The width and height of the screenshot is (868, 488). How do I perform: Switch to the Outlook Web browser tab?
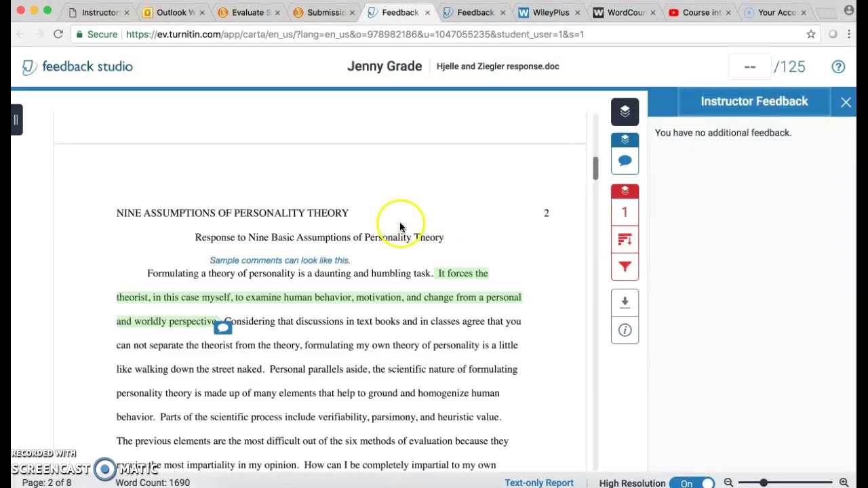[x=172, y=12]
